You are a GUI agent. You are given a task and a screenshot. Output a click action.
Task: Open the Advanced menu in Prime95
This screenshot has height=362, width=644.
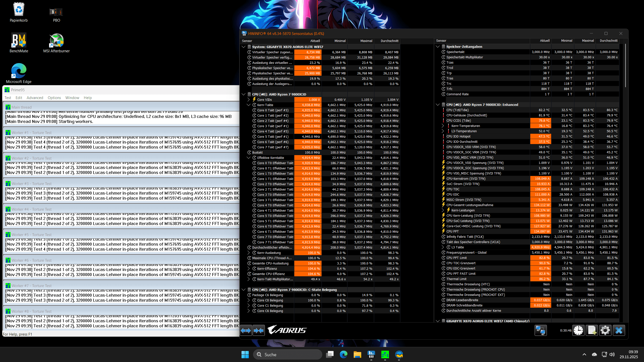(x=35, y=98)
